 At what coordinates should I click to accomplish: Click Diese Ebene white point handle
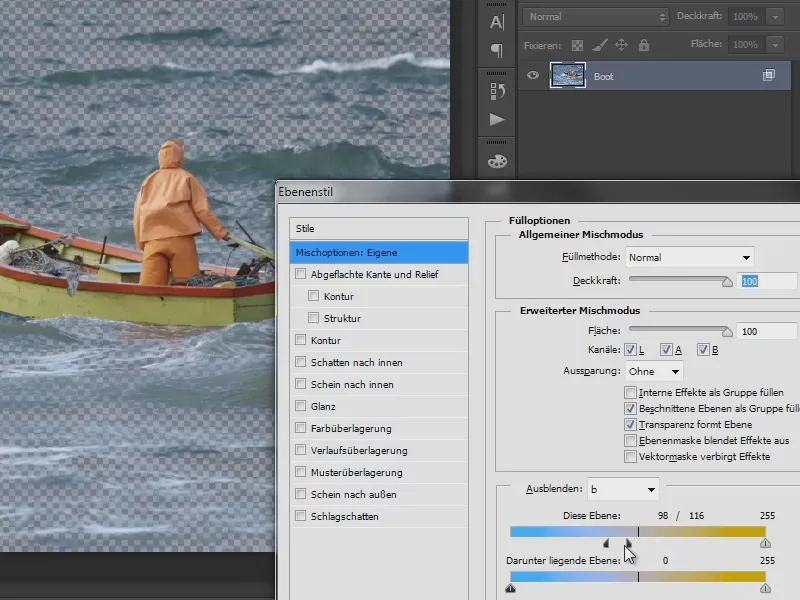pos(765,543)
